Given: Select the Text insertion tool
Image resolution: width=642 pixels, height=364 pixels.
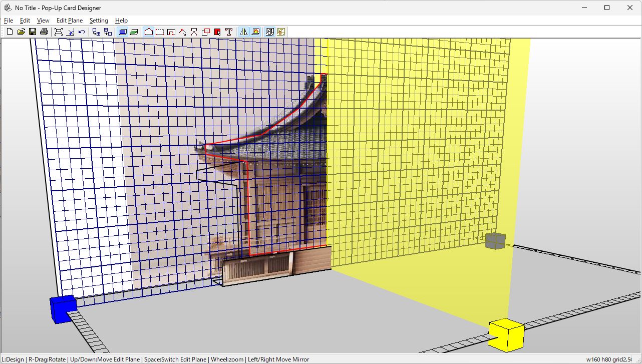Looking at the screenshot, I should pos(228,31).
